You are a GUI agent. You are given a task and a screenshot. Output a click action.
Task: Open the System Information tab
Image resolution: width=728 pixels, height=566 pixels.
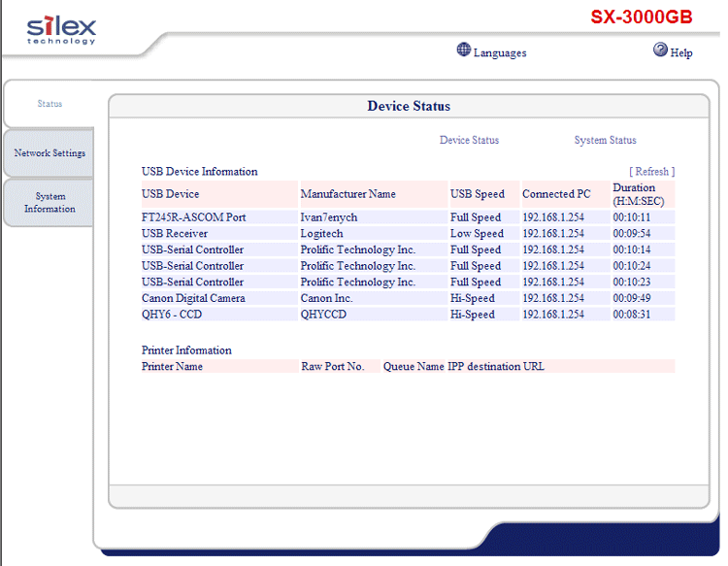click(x=50, y=203)
